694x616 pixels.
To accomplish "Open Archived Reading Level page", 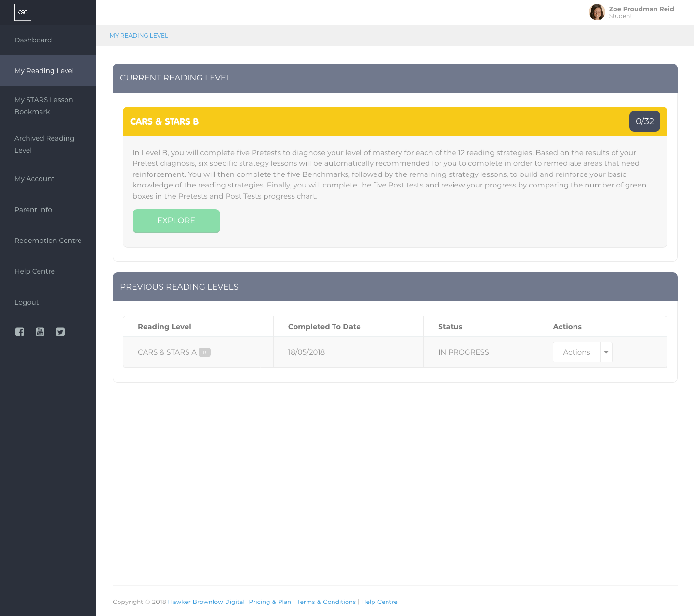I will tap(44, 144).
